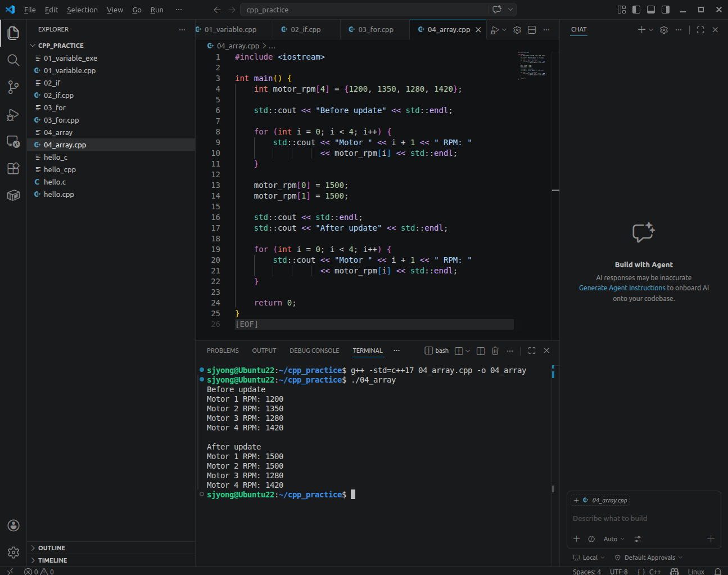Open the Extensions view

tap(13, 169)
